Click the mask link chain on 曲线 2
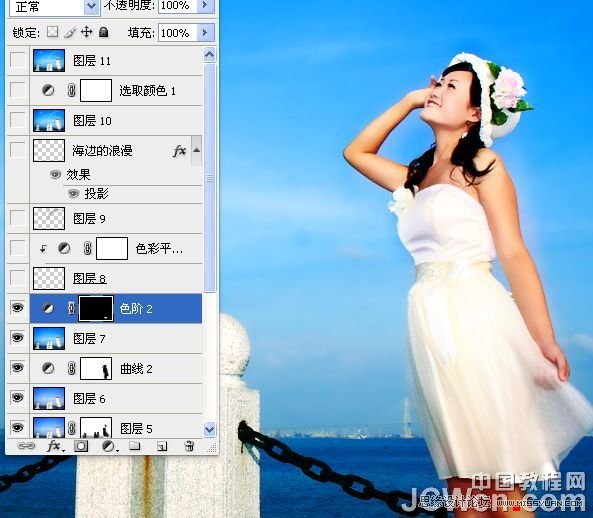Image resolution: width=593 pixels, height=518 pixels. [x=72, y=368]
